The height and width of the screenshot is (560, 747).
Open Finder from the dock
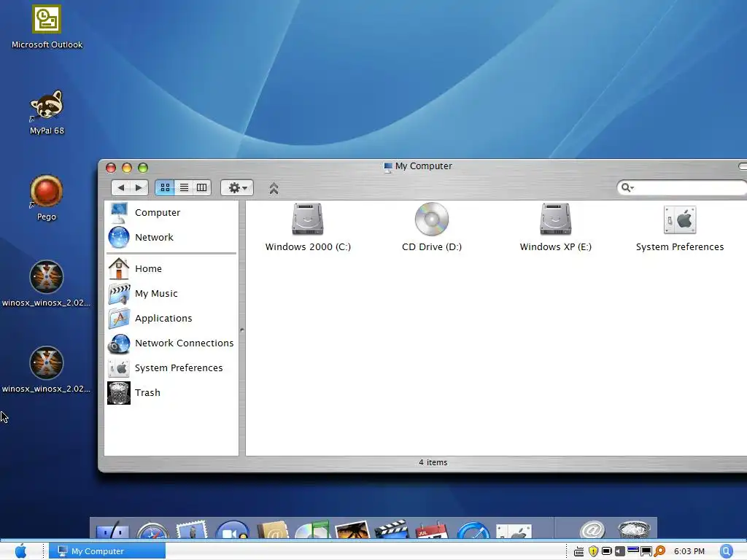pyautogui.click(x=112, y=530)
